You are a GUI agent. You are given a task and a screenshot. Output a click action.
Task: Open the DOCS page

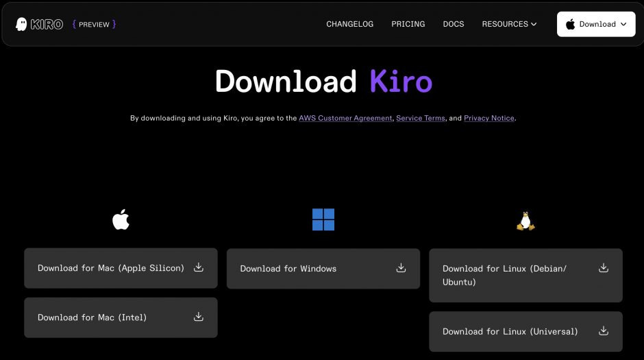click(x=454, y=24)
